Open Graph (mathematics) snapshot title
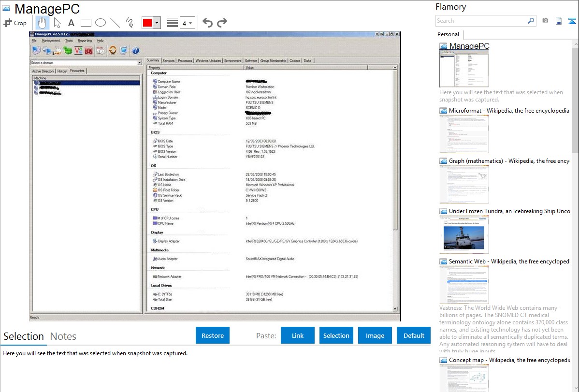The image size is (579, 392). point(509,161)
